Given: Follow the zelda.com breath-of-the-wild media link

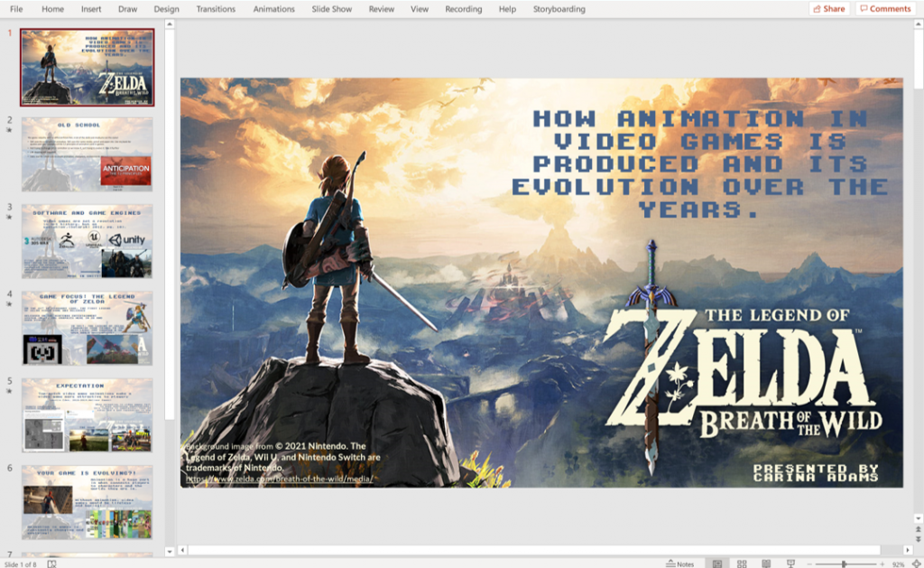Looking at the screenshot, I should coord(280,479).
